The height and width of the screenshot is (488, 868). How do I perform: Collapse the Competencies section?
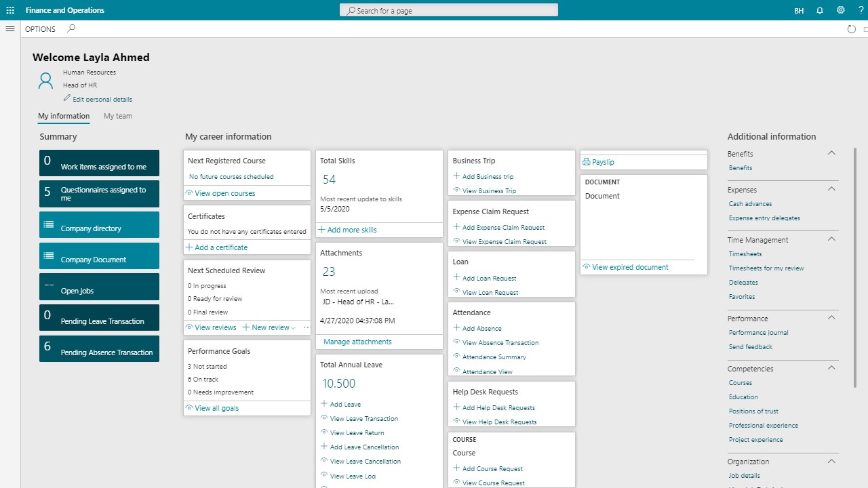(x=831, y=368)
